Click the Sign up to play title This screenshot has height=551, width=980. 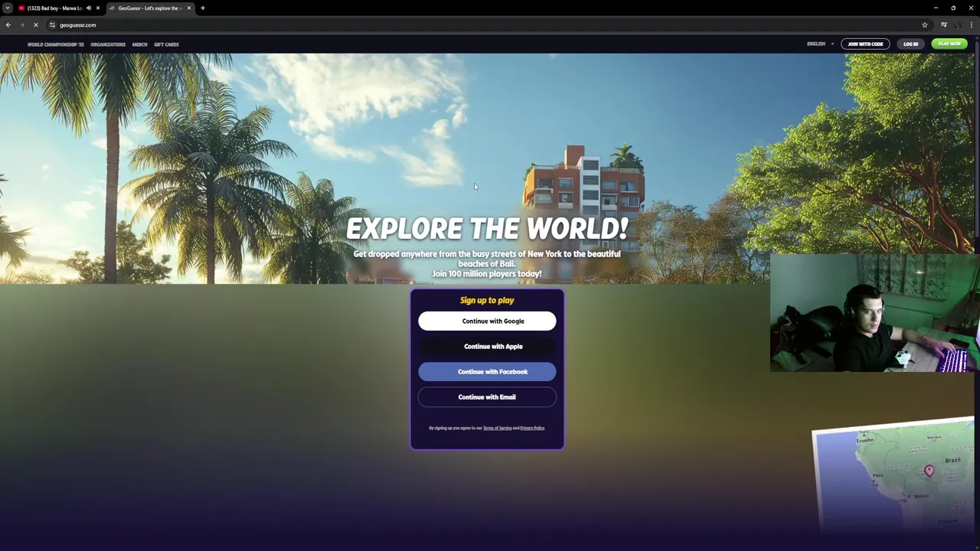point(487,301)
